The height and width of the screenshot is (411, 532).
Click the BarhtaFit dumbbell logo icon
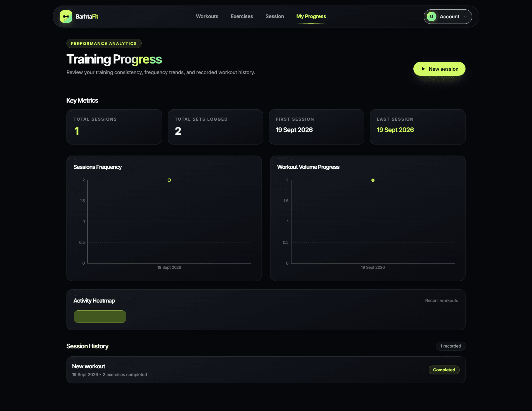point(66,17)
